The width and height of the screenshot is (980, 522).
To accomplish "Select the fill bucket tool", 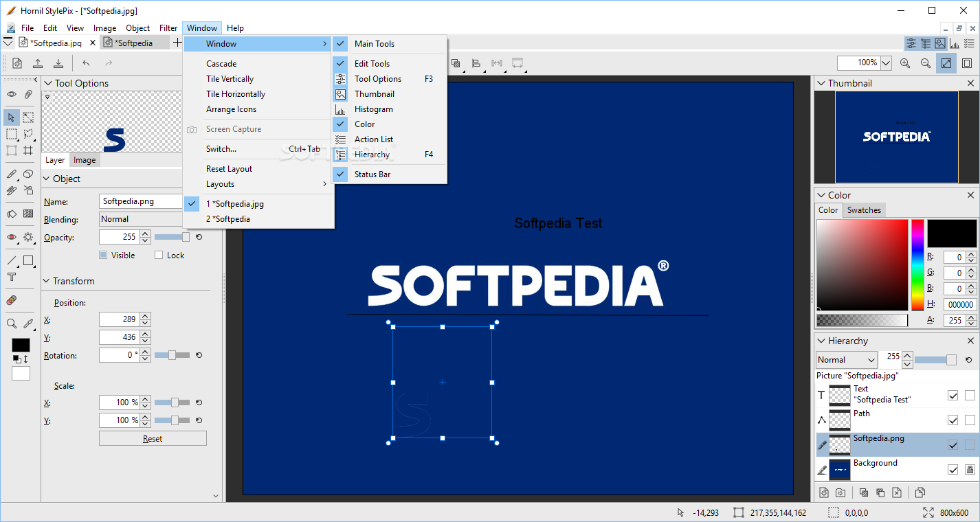I will click(12, 214).
